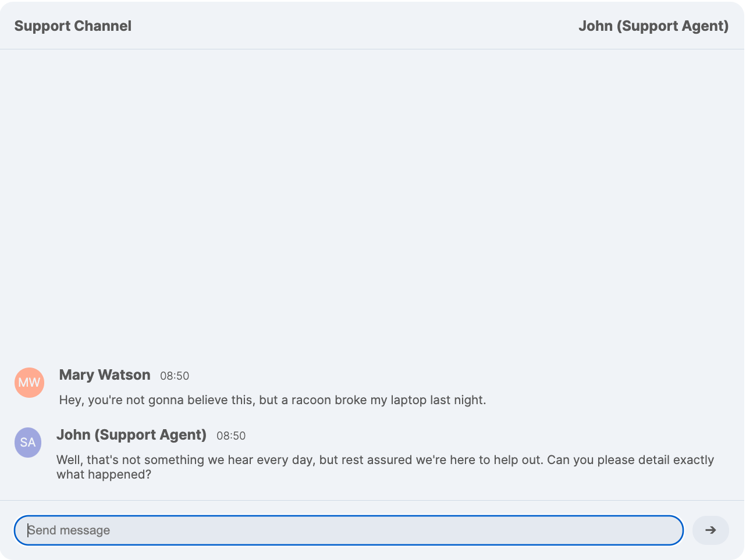Click the 08:50 timestamp on John's reply

click(x=231, y=436)
